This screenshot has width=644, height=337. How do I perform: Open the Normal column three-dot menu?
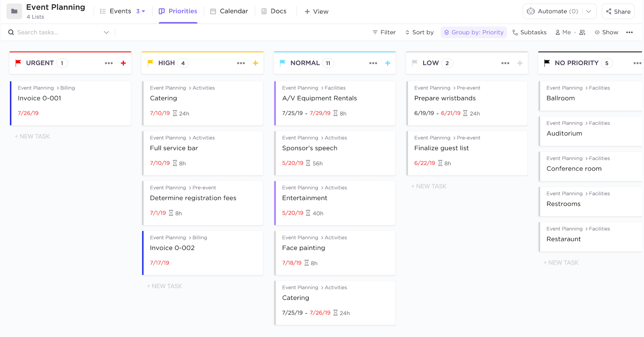coord(373,63)
